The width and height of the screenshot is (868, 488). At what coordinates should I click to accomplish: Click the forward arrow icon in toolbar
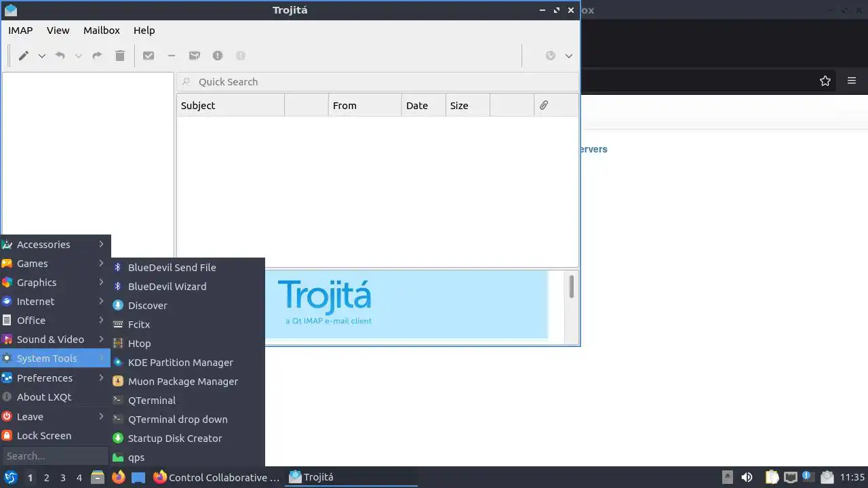pyautogui.click(x=97, y=56)
